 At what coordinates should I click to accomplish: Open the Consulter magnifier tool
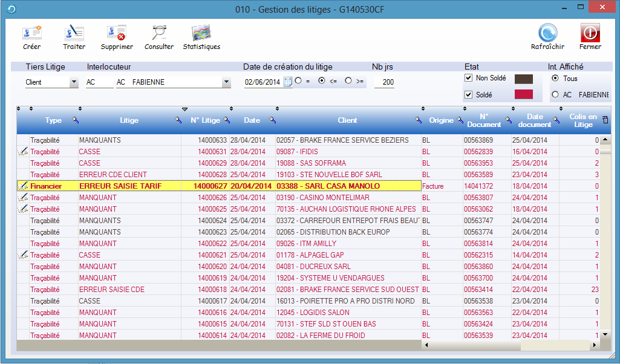click(x=158, y=33)
